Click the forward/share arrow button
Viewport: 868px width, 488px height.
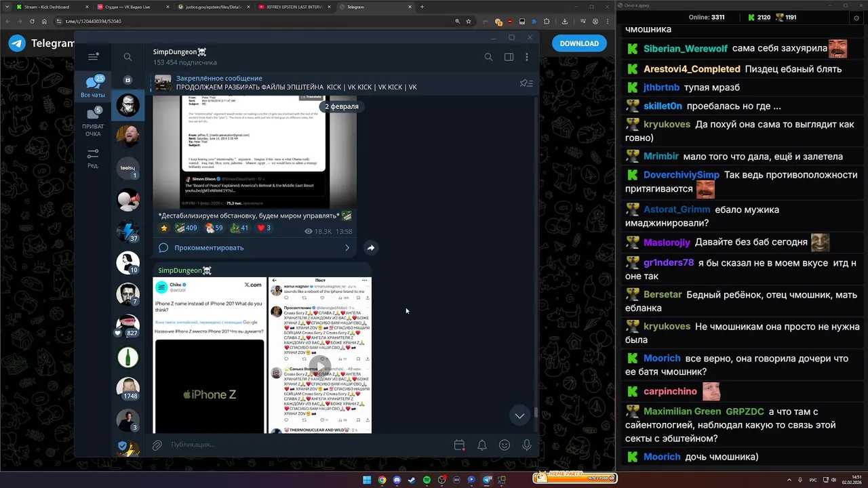(x=371, y=248)
